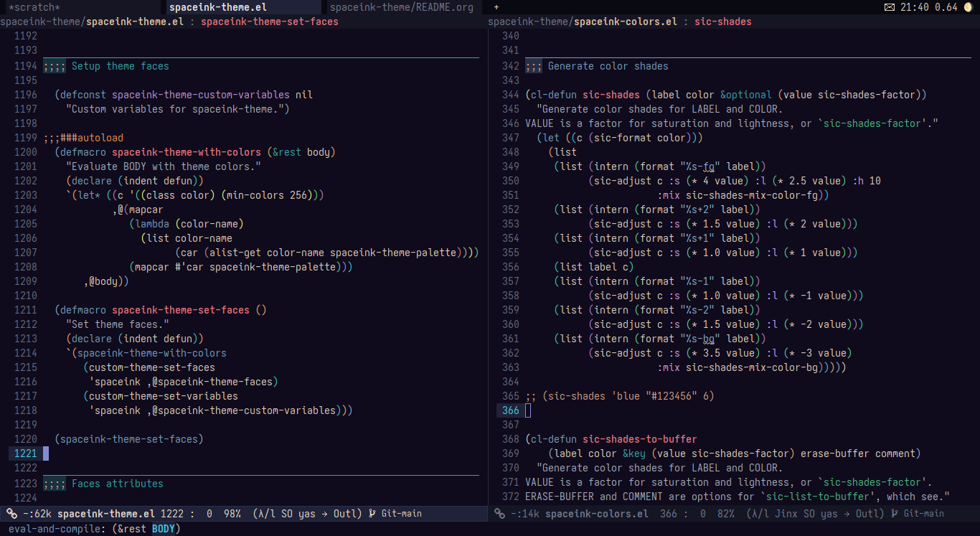Click the 98% buffer position indicator
Screen dimensions: 980x536
[x=232, y=514]
